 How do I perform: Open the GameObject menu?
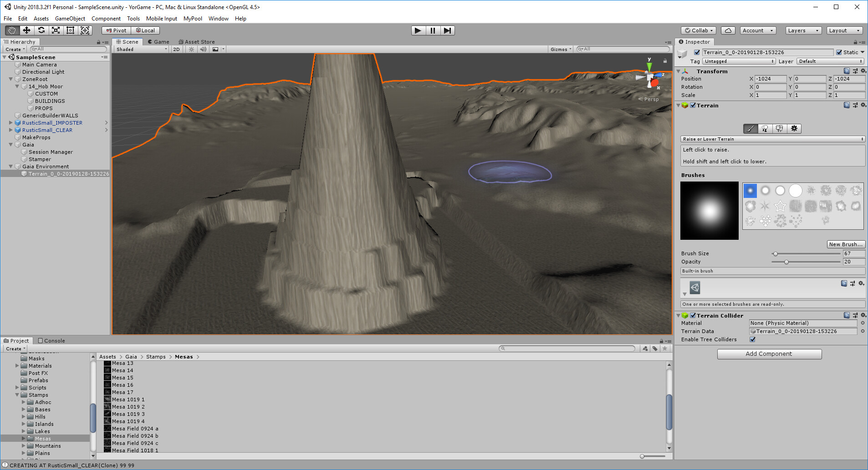(70, 19)
